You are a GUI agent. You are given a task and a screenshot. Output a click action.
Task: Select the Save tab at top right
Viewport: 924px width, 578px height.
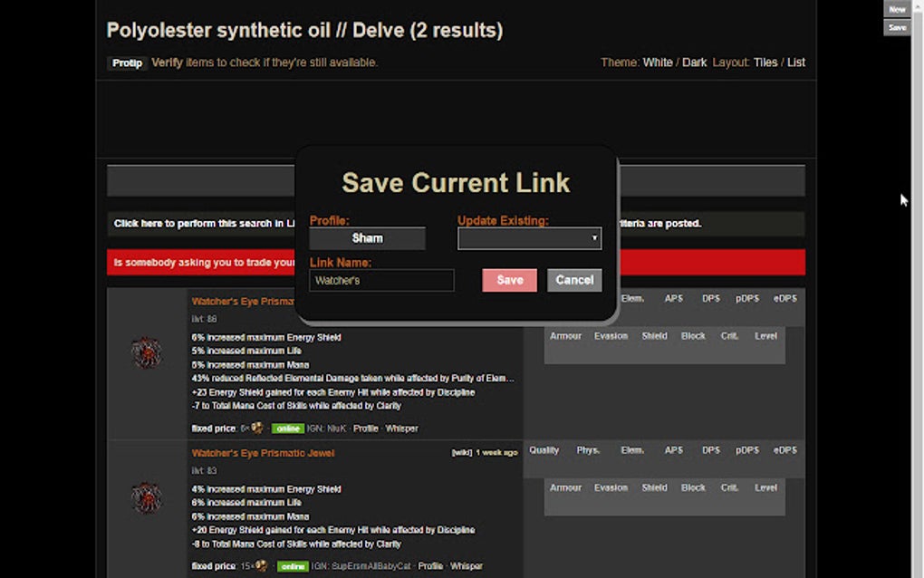coord(897,27)
